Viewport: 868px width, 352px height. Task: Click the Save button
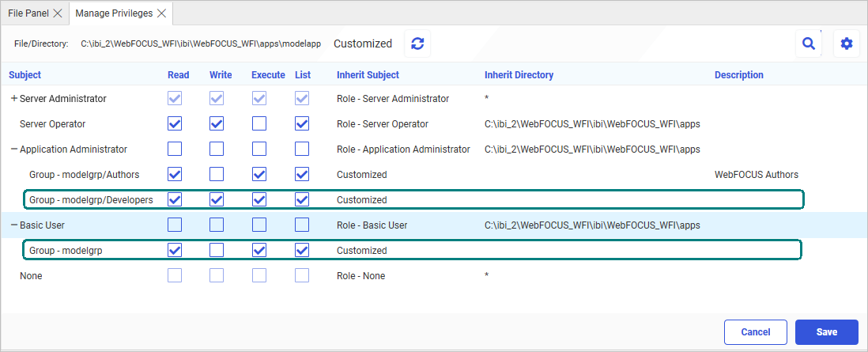click(x=826, y=332)
